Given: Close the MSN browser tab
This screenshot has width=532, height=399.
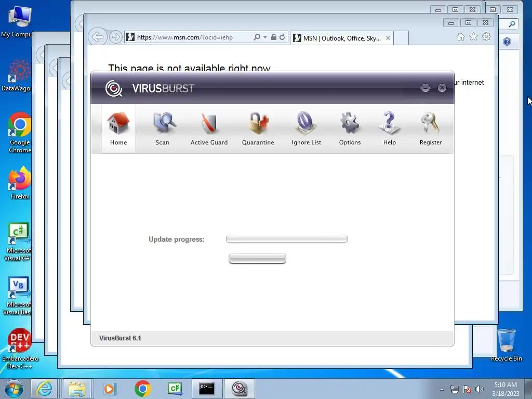Looking at the screenshot, I should pyautogui.click(x=388, y=38).
